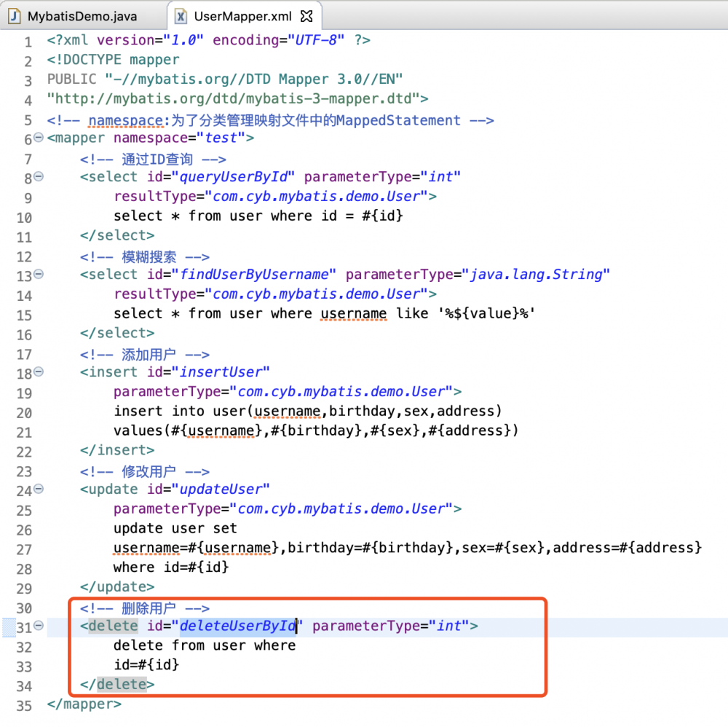Viewport: 728px width, 727px height.
Task: Click the closing </delete> tag
Action: pyautogui.click(x=117, y=684)
